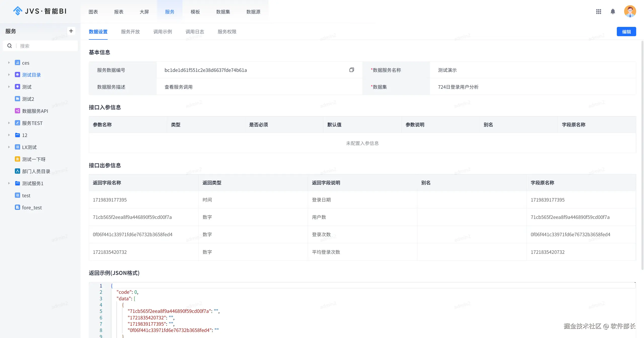
Task: Go to the 数据集 top menu
Action: [x=223, y=12]
